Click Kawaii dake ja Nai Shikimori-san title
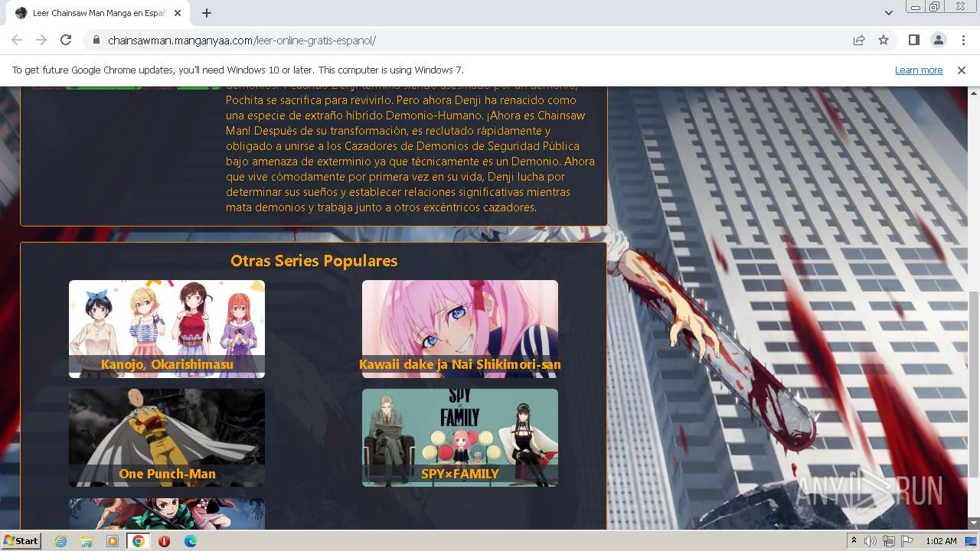This screenshot has width=980, height=551. click(460, 364)
